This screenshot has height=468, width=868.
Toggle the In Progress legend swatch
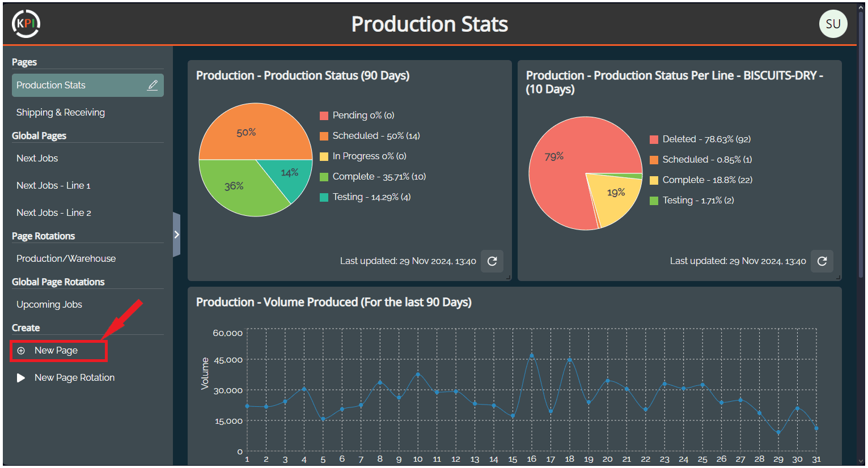[x=324, y=156]
